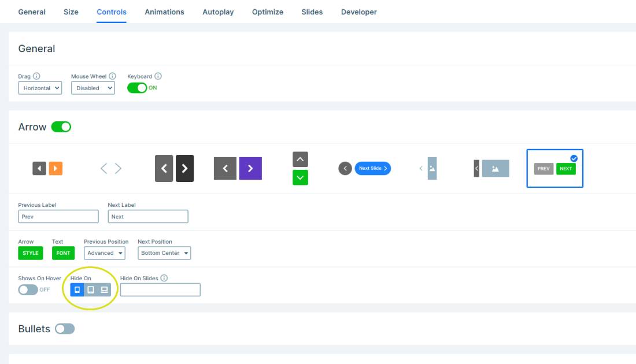The height and width of the screenshot is (364, 636).
Task: Click the blue selected checkmark badge
Action: tap(574, 158)
